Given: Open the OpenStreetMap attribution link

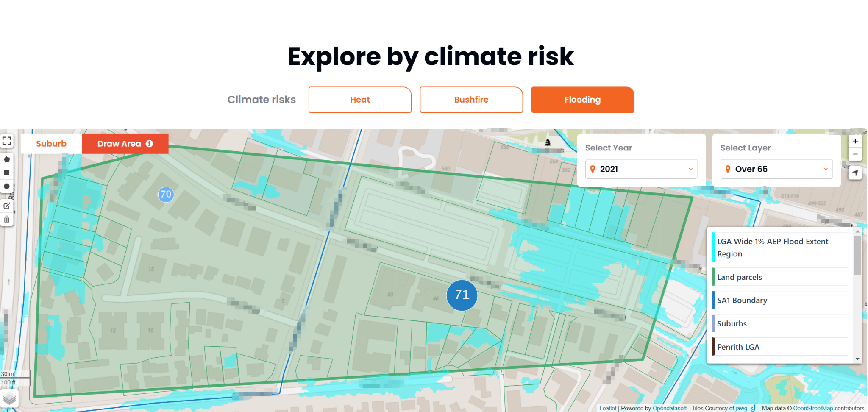Looking at the screenshot, I should click(813, 408).
